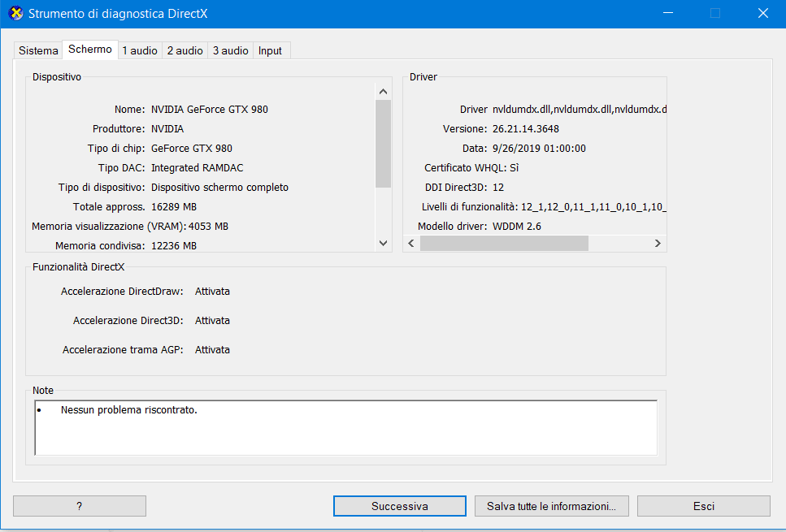The image size is (786, 532).
Task: Go to the 2 audio tab
Action: [x=185, y=50]
